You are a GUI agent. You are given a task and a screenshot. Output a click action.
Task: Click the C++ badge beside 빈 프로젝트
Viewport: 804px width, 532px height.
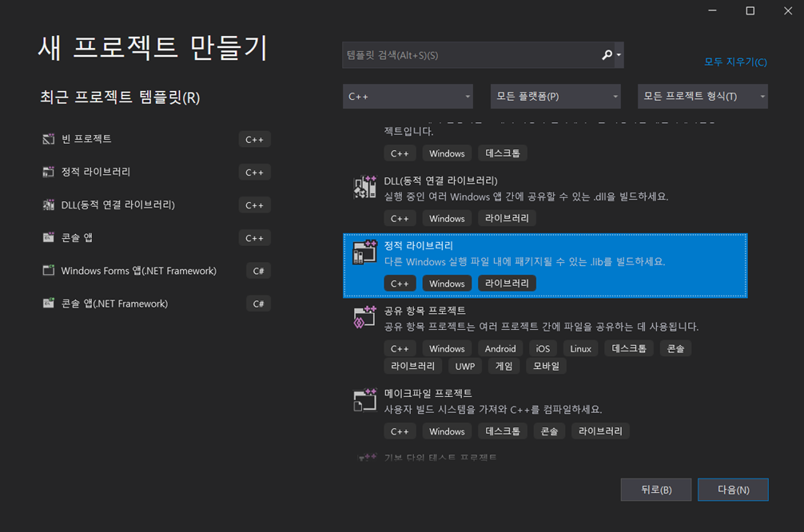pos(254,140)
